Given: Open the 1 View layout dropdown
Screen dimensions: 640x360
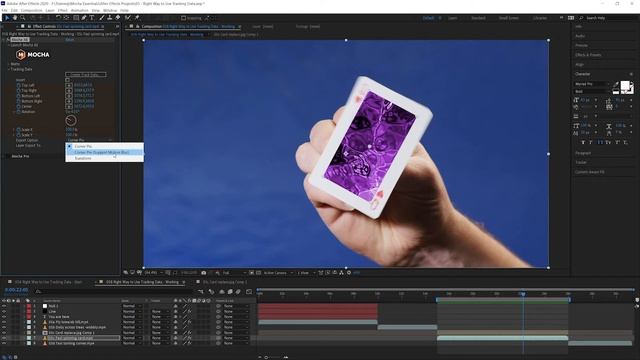Looking at the screenshot, I should [306, 273].
